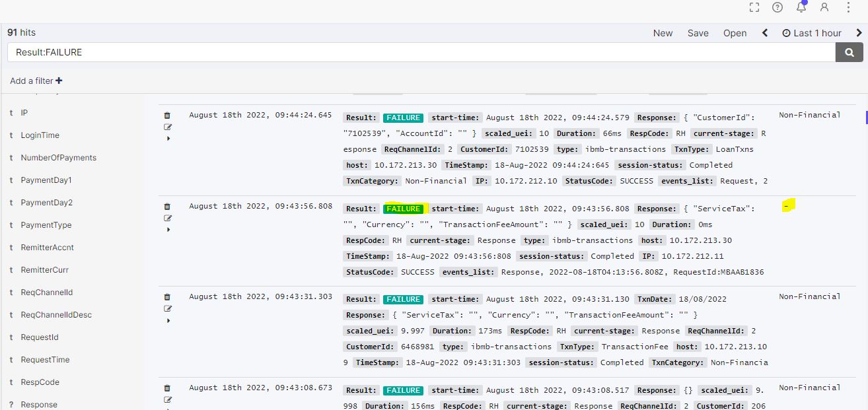
Task: Select the RemitterAccnt field
Action: point(48,248)
